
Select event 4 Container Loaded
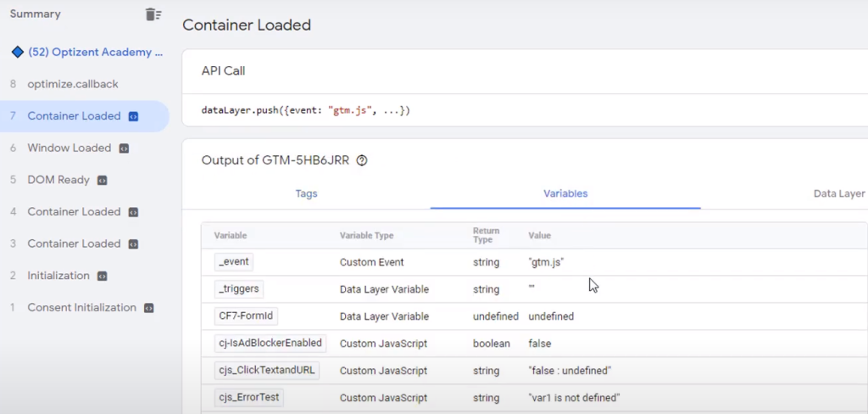[x=74, y=212]
